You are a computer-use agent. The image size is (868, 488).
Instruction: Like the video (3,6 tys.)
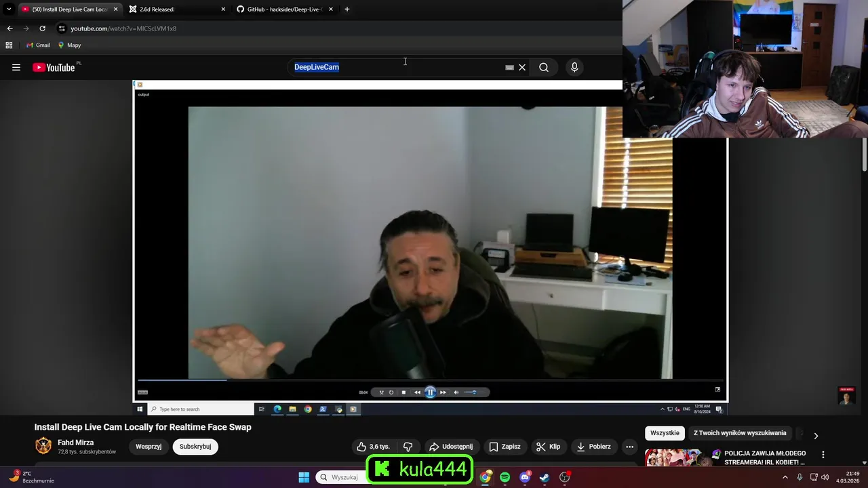tap(373, 447)
